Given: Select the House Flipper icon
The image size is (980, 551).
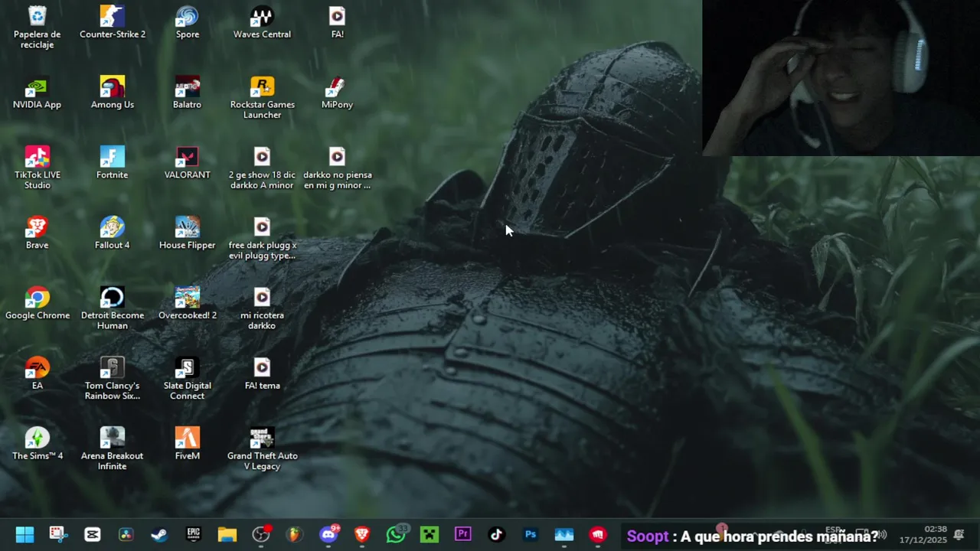Looking at the screenshot, I should pos(187,233).
